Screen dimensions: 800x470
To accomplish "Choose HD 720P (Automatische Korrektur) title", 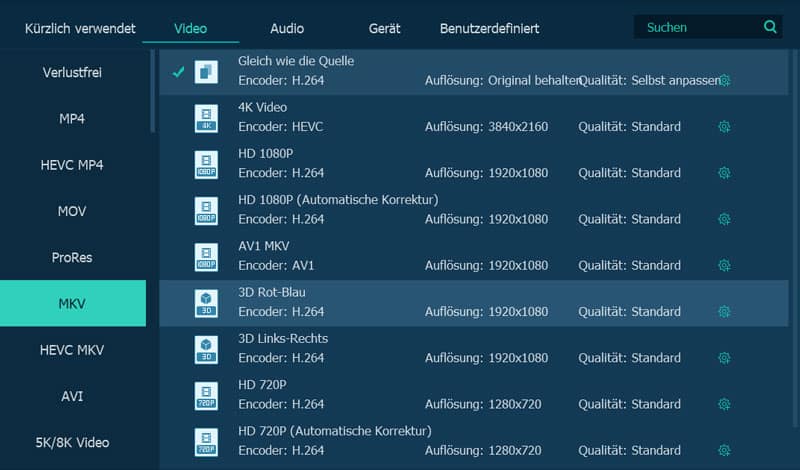I will coord(335,431).
